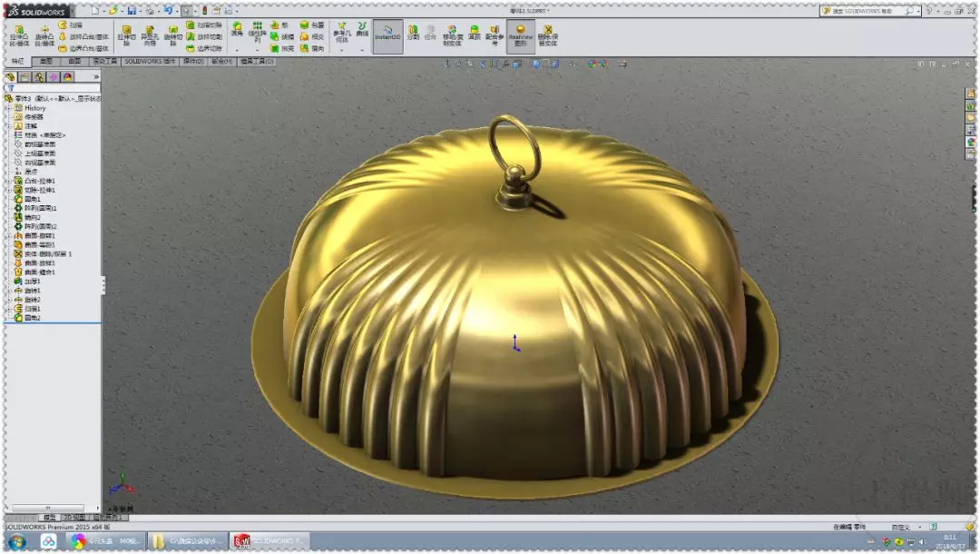Expand the 切除-拉伸1 feature node
Viewport: 980px width, 554px height.
9,190
